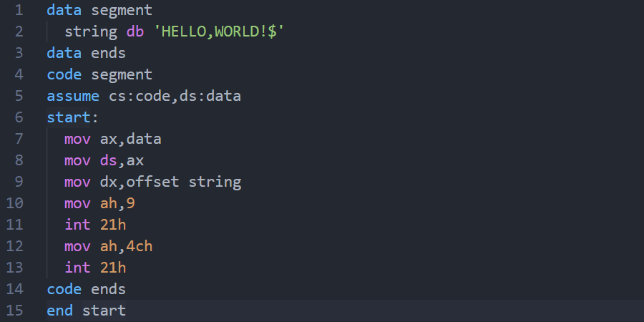Screen dimensions: 644x322
Task: Click 'segment' on the 'data segment' line
Action: [122, 11]
